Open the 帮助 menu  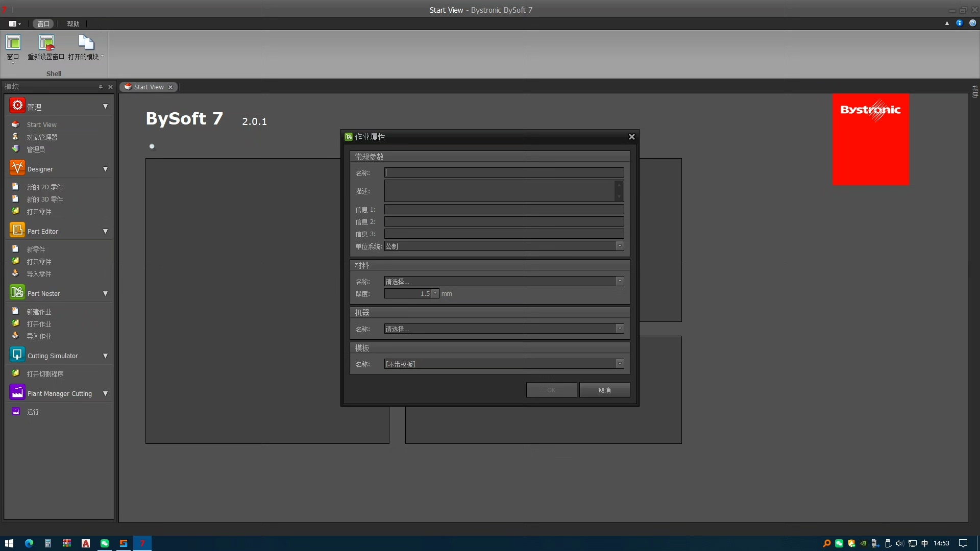(73, 24)
